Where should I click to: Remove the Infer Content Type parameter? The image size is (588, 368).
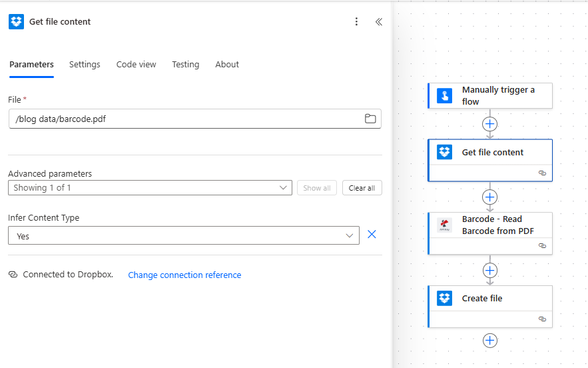coord(372,235)
